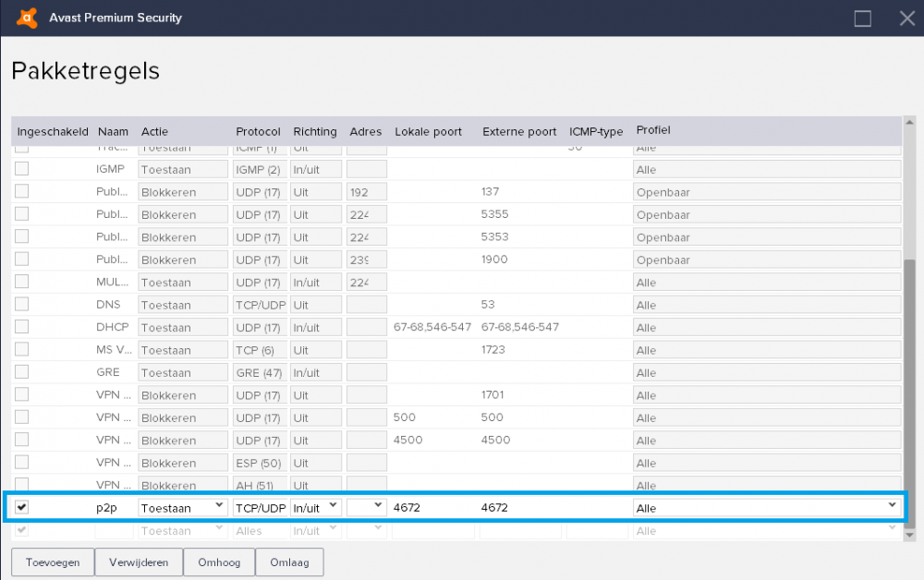The width and height of the screenshot is (924, 580).
Task: Click the scrollbar down arrow
Action: point(908,535)
